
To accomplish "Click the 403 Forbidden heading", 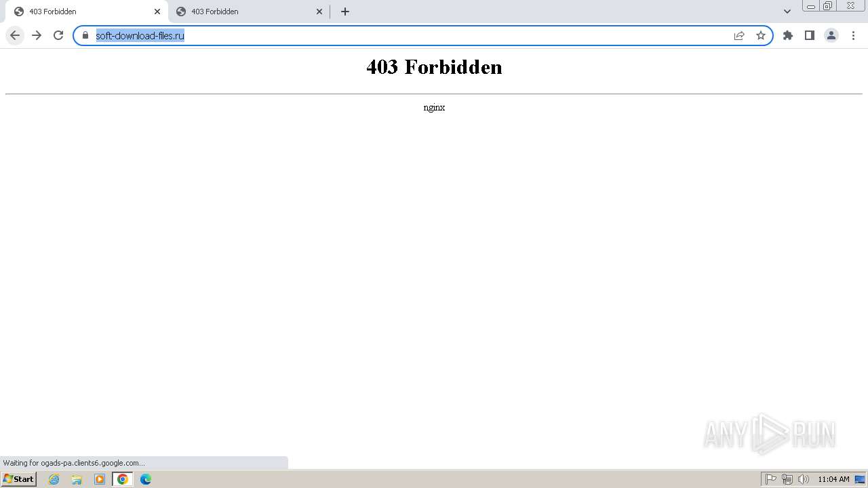I will [x=434, y=67].
